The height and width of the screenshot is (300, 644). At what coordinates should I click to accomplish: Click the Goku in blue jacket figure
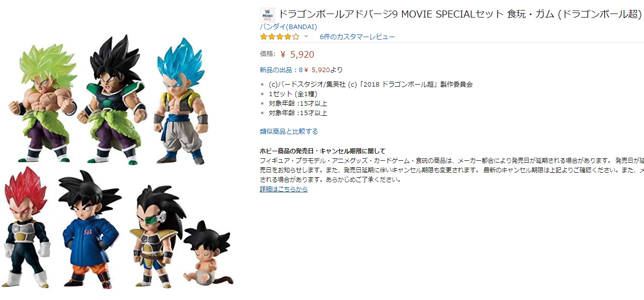click(89, 229)
